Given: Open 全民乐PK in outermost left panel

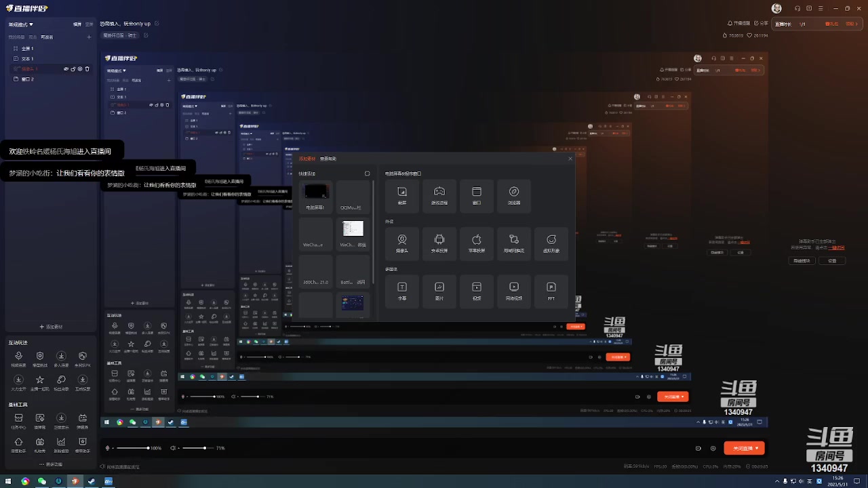Looking at the screenshot, I should (83, 359).
